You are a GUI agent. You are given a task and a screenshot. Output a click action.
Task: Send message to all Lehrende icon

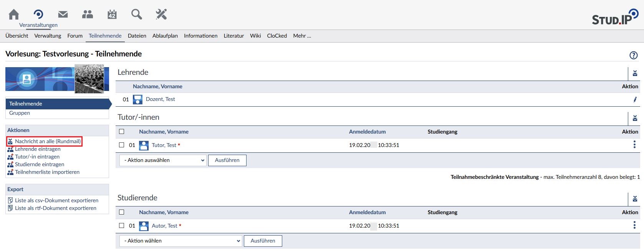[635, 73]
